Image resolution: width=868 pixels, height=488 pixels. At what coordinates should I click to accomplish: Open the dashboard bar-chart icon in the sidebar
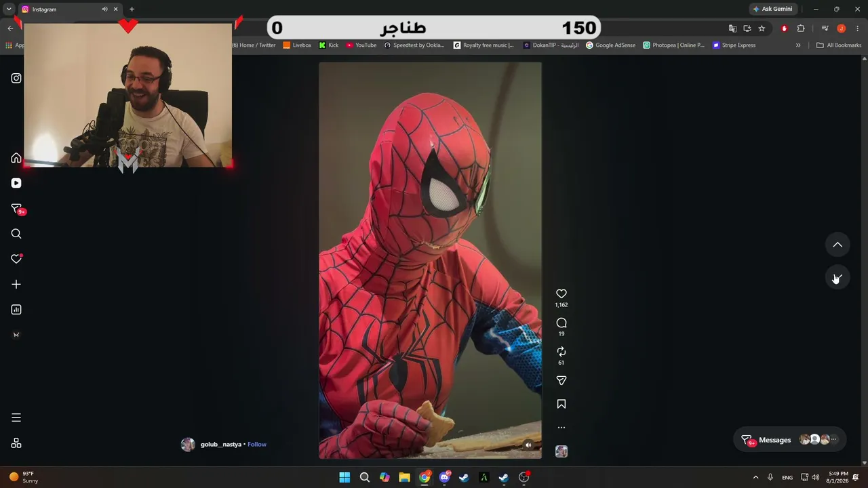pyautogui.click(x=16, y=310)
